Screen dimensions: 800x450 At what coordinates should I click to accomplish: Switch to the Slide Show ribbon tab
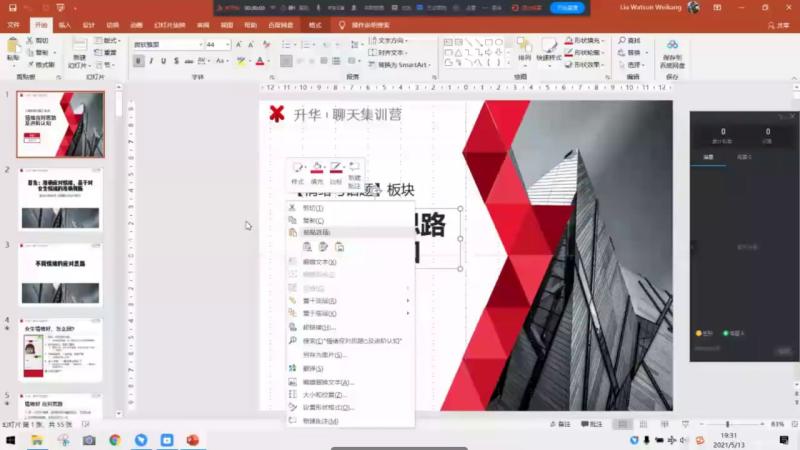[x=170, y=25]
